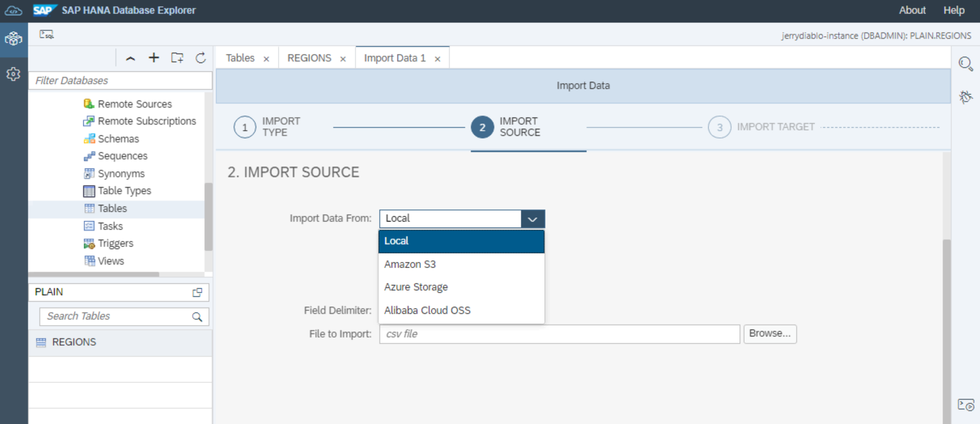
Task: Go to step 1 Import Type
Action: pyautogui.click(x=245, y=127)
